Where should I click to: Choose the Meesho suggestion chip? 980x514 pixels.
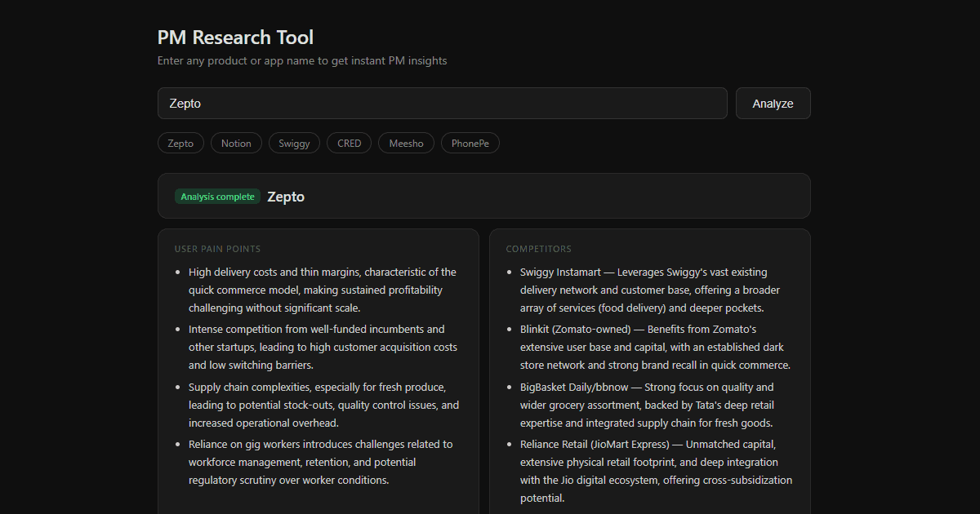click(406, 143)
